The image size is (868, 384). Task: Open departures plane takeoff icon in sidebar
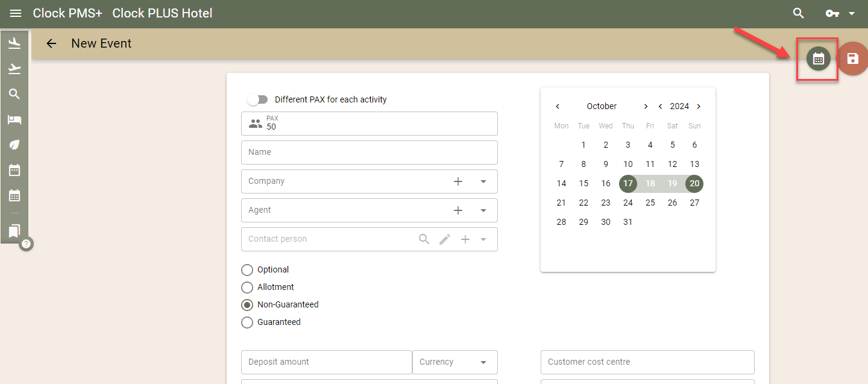(14, 69)
